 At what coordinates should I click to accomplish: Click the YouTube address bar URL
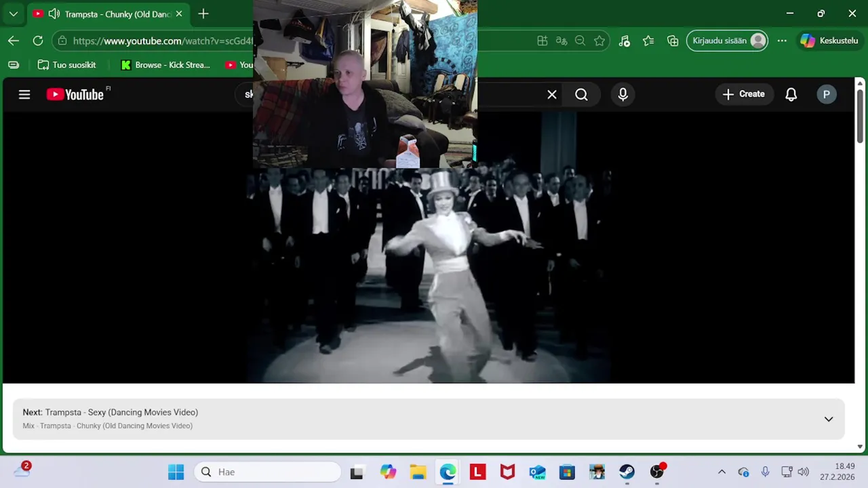coord(163,41)
